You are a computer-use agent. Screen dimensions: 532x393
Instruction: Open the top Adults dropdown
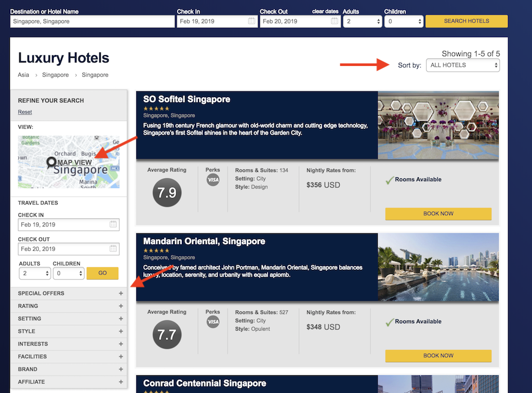click(362, 21)
